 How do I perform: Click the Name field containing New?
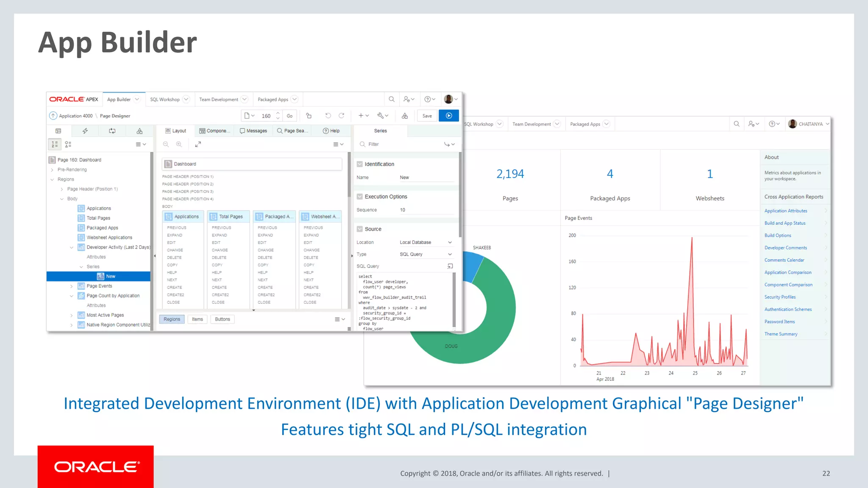426,177
